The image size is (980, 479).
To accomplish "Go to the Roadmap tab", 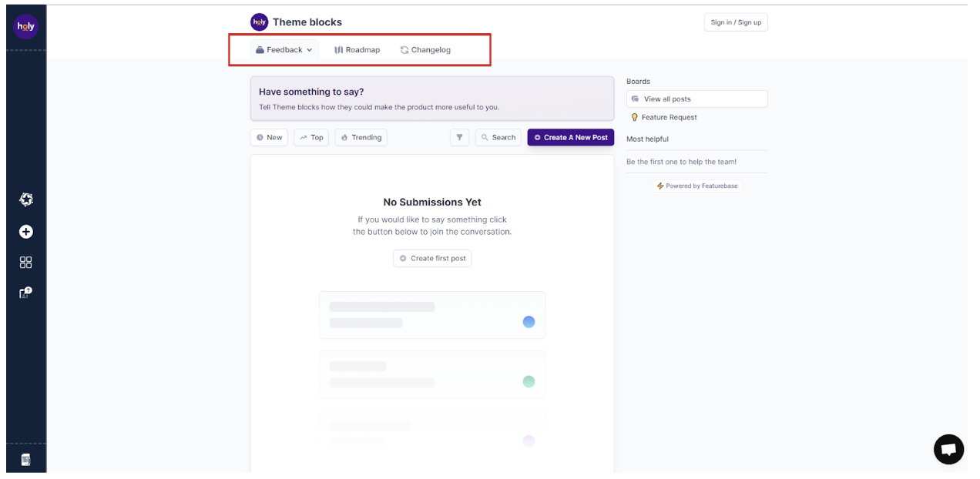I will [357, 50].
